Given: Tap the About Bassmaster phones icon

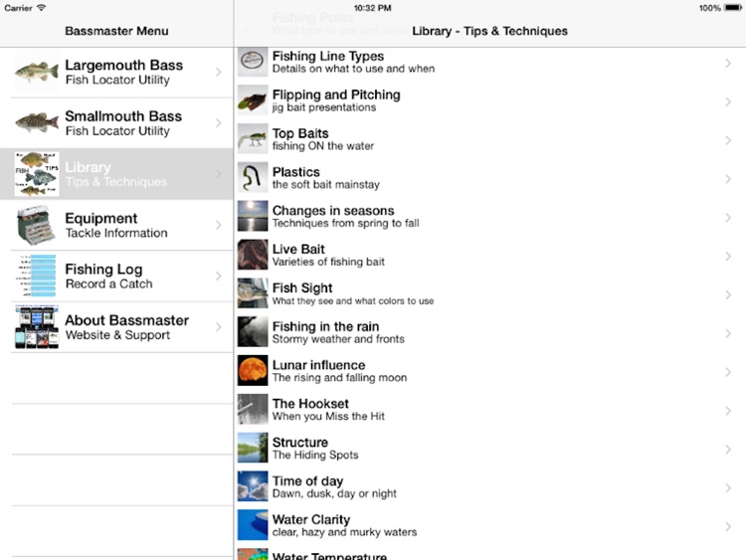Looking at the screenshot, I should pyautogui.click(x=37, y=327).
